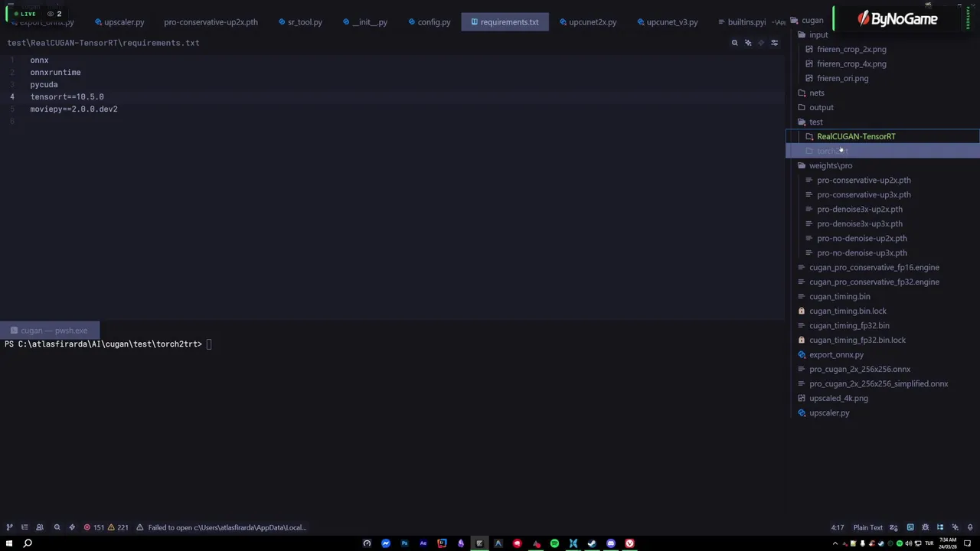Collapse the input folder
Viewport: 980px width, 551px height.
pos(813,35)
